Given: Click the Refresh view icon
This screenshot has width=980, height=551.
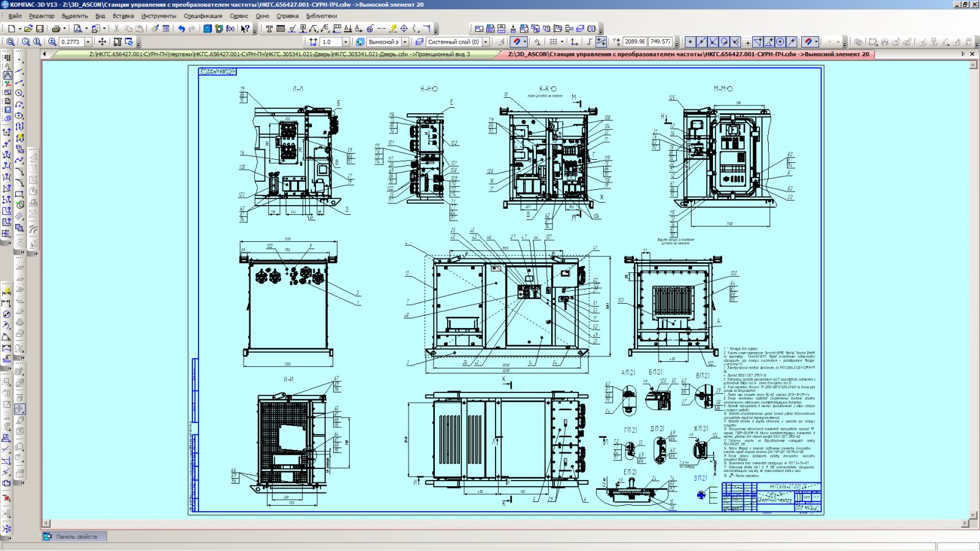Looking at the screenshot, I should click(129, 42).
